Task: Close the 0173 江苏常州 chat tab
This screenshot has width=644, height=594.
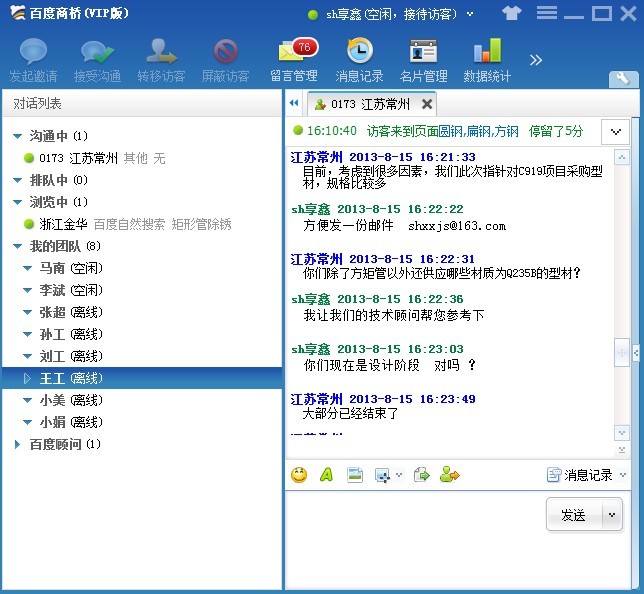Action: point(427,104)
